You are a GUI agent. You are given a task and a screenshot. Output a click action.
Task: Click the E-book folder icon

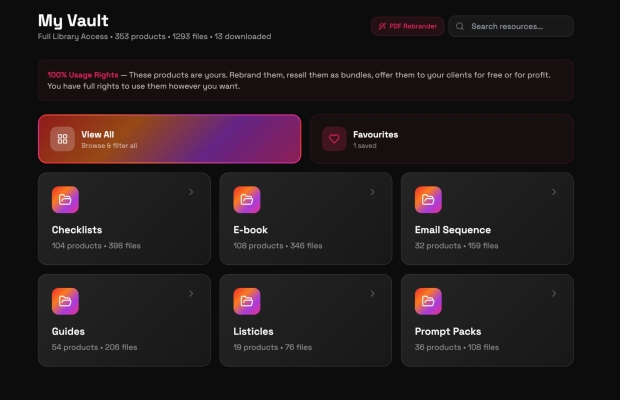tap(247, 200)
